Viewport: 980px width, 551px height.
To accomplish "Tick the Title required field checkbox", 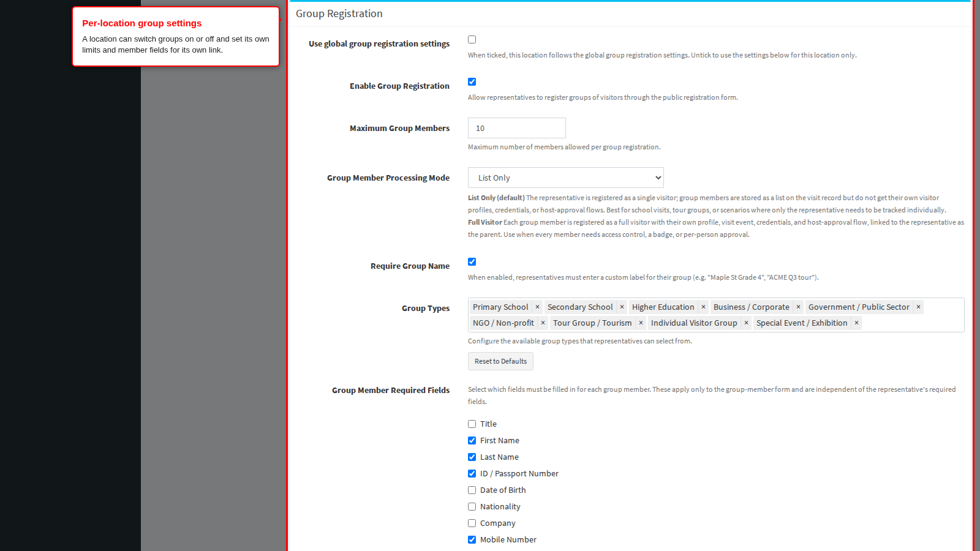I will coord(472,424).
